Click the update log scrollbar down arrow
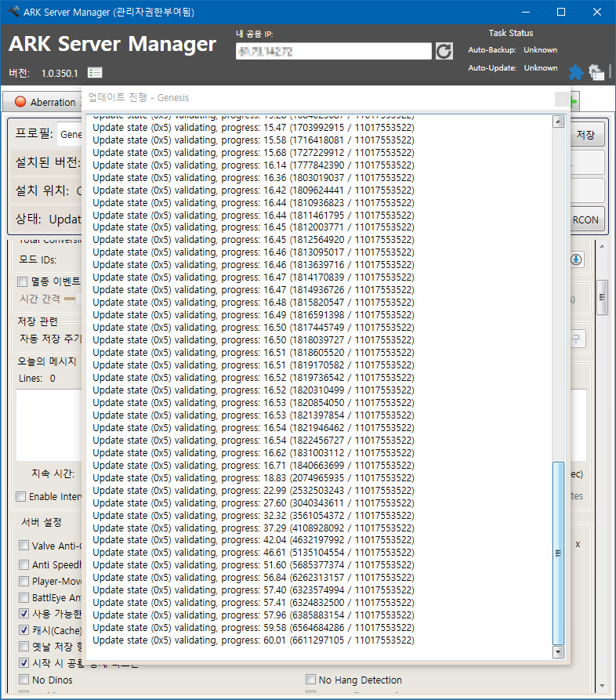This screenshot has height=700, width=616. pos(558,651)
